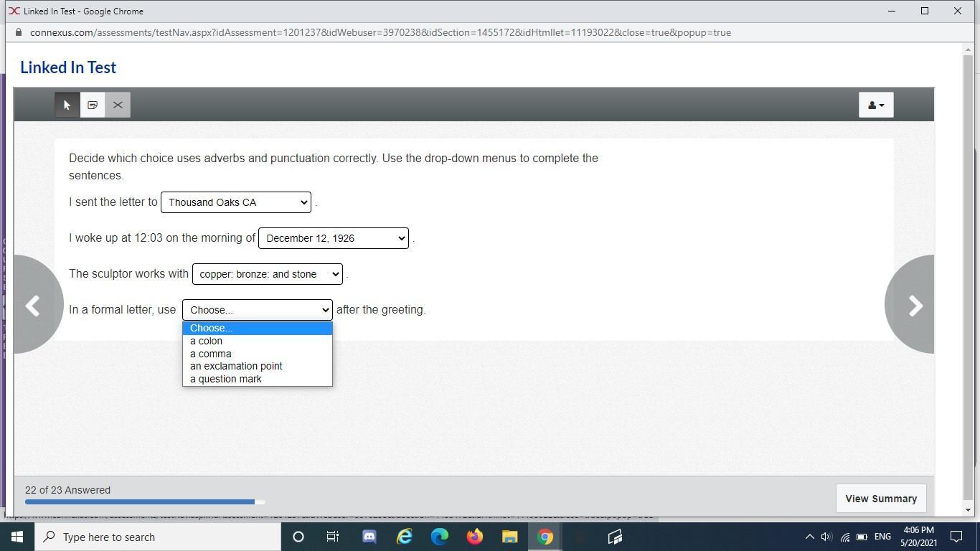Choose 'a comma' from the list

coord(258,354)
